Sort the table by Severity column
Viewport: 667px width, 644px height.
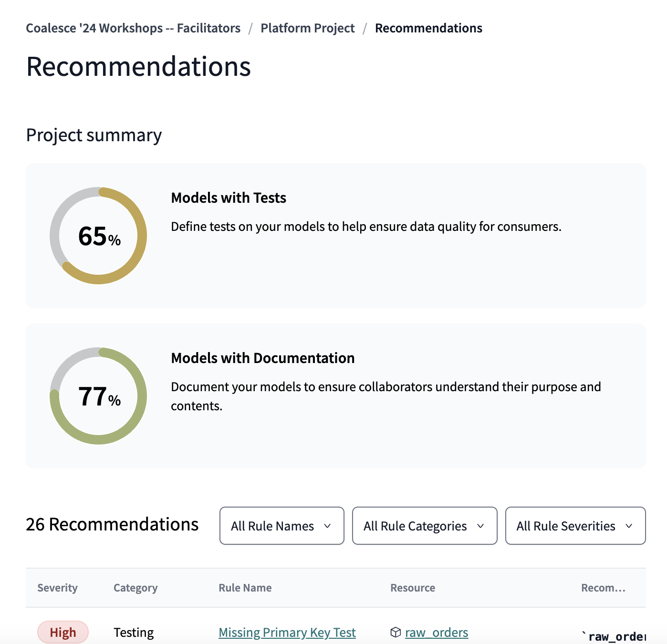coord(57,588)
